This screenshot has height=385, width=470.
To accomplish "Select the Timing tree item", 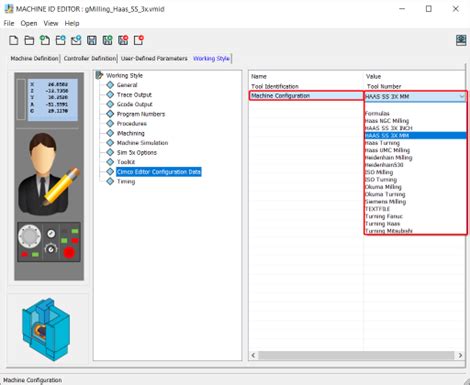I will (x=126, y=181).
